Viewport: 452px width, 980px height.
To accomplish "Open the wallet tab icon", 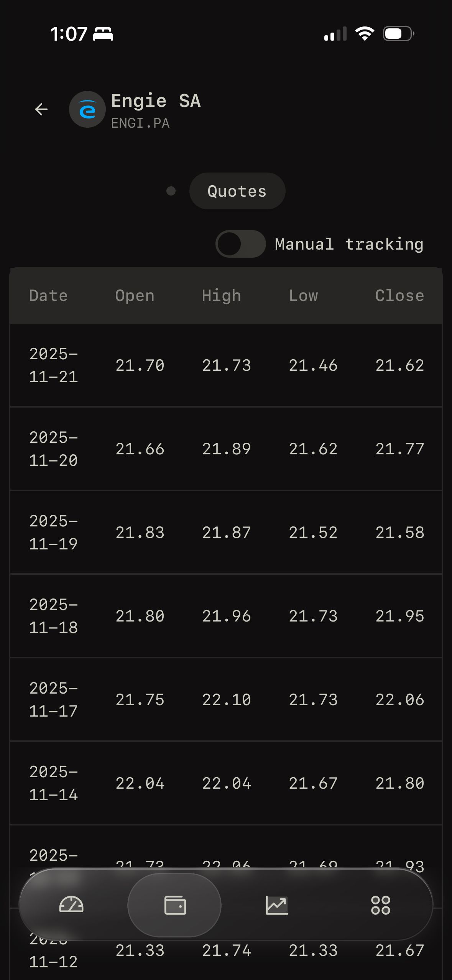I will (175, 905).
